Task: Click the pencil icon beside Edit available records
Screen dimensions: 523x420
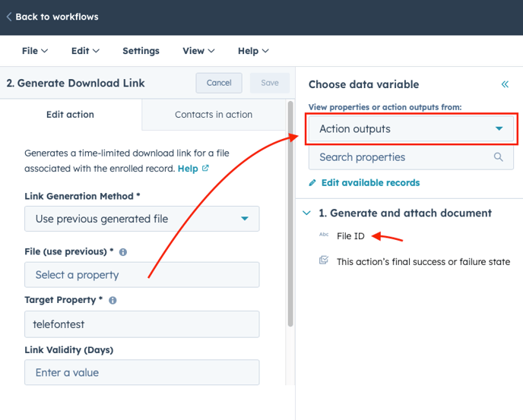Action: pos(312,183)
